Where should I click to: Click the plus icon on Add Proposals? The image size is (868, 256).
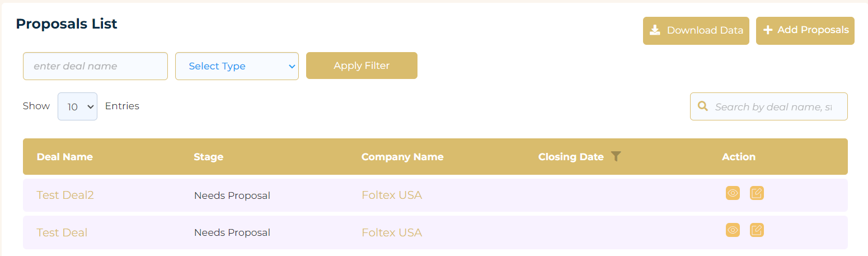click(x=768, y=30)
